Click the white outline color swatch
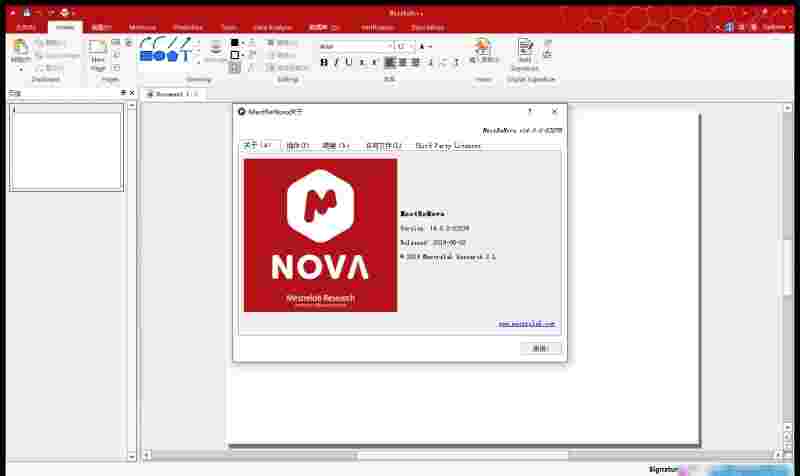This screenshot has height=476, width=800. coord(235,55)
